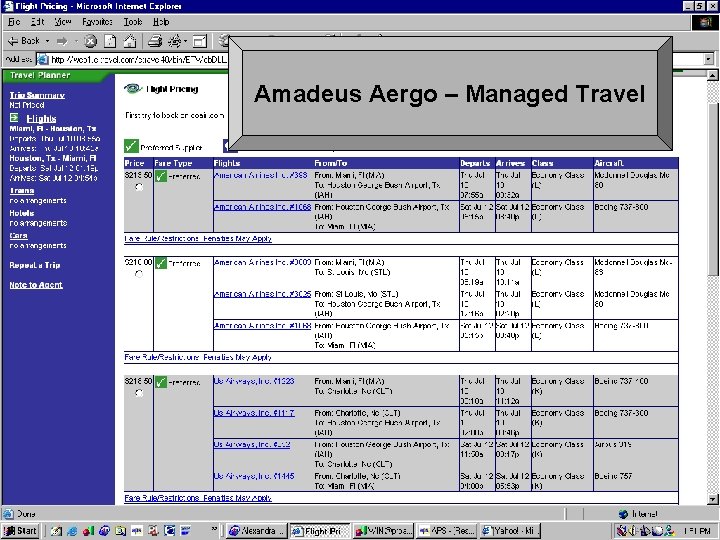Click the Note to Agent link
The image size is (720, 540).
coord(36,285)
